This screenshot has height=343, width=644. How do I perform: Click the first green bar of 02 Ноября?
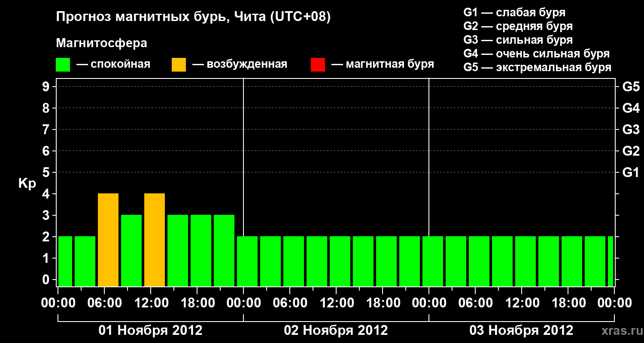coord(247,262)
